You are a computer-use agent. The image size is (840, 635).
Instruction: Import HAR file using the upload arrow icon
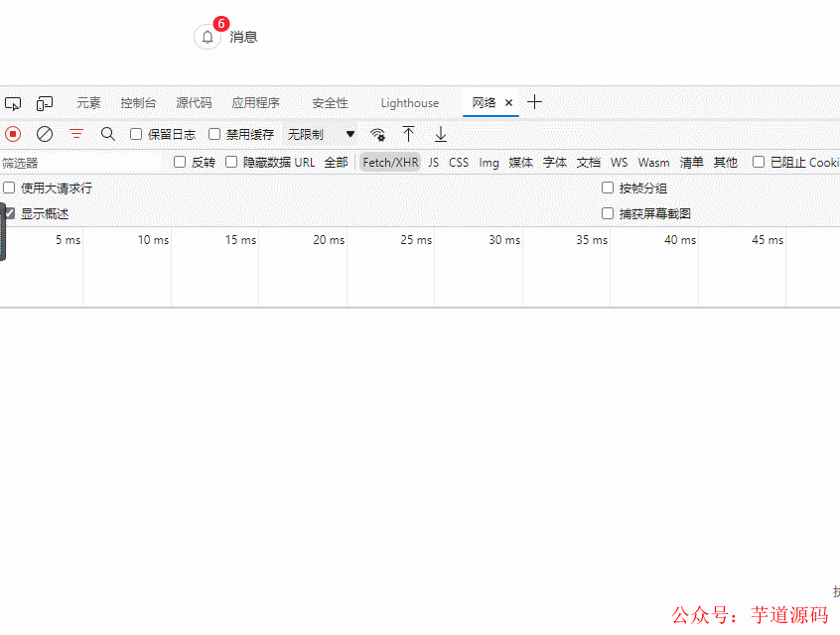[408, 133]
